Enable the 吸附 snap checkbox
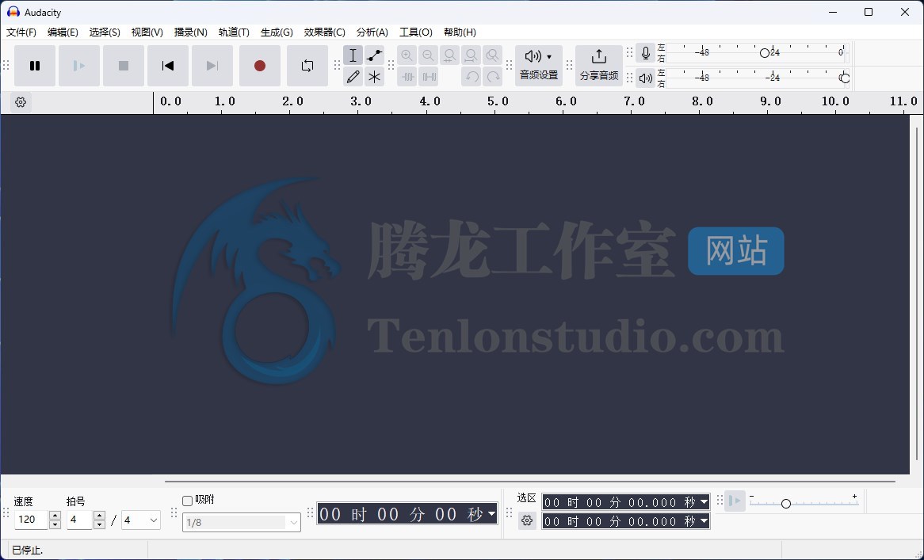924x560 pixels. click(187, 501)
